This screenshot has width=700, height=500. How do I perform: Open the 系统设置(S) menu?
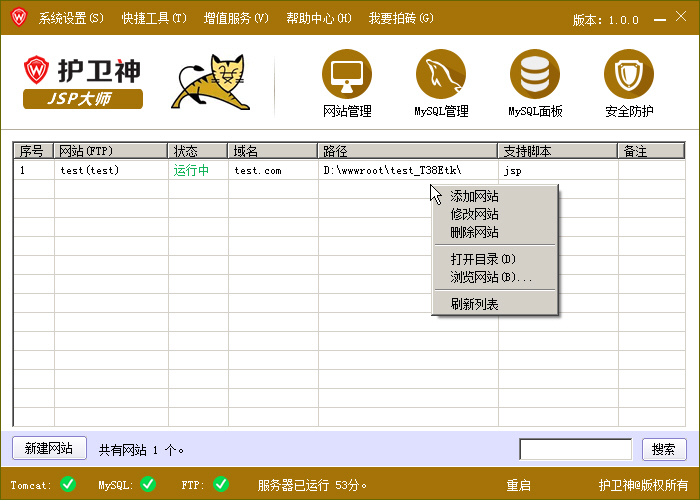coord(71,18)
